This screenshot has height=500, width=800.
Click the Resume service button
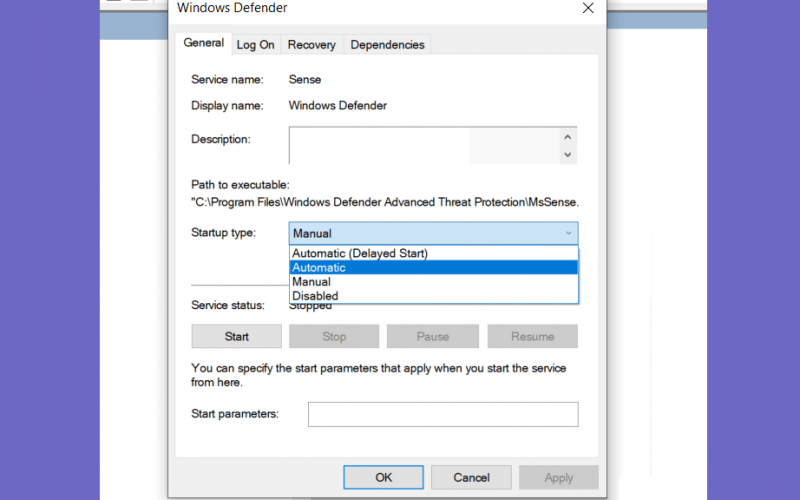coord(532,336)
